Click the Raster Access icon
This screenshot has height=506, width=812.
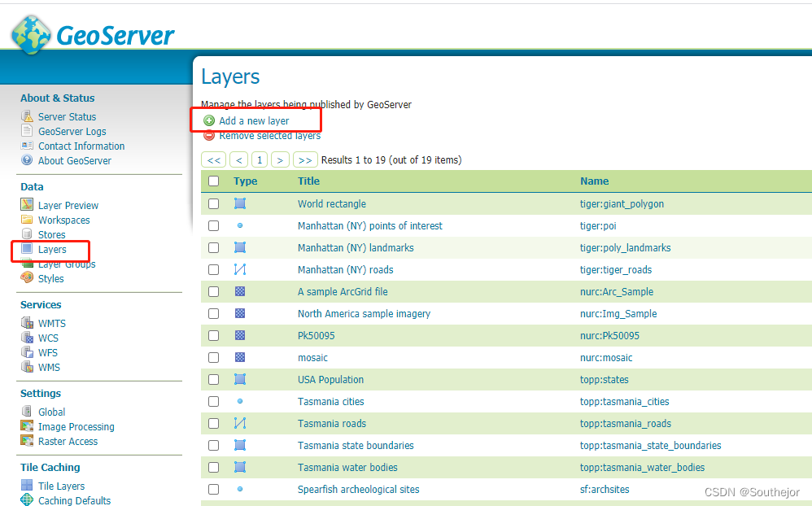[x=27, y=441]
